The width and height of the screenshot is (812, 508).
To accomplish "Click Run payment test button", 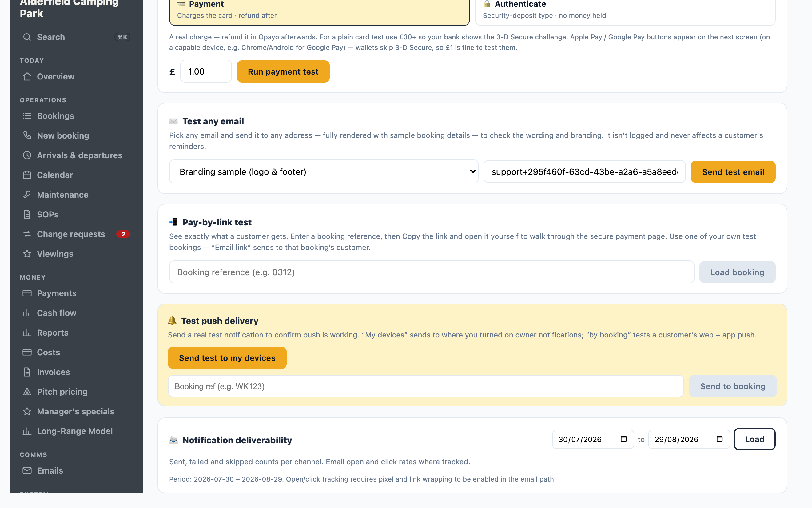I will click(x=283, y=71).
